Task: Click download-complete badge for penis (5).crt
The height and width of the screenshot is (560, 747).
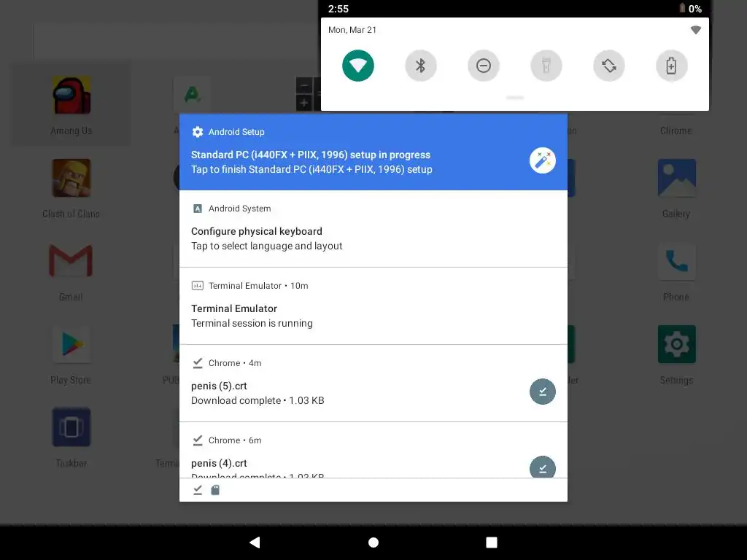Action: (x=543, y=392)
